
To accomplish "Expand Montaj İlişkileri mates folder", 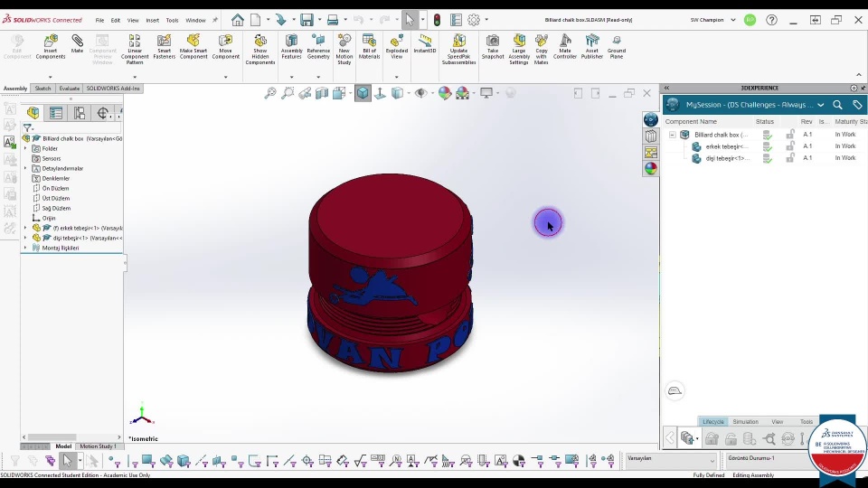I will (x=25, y=248).
